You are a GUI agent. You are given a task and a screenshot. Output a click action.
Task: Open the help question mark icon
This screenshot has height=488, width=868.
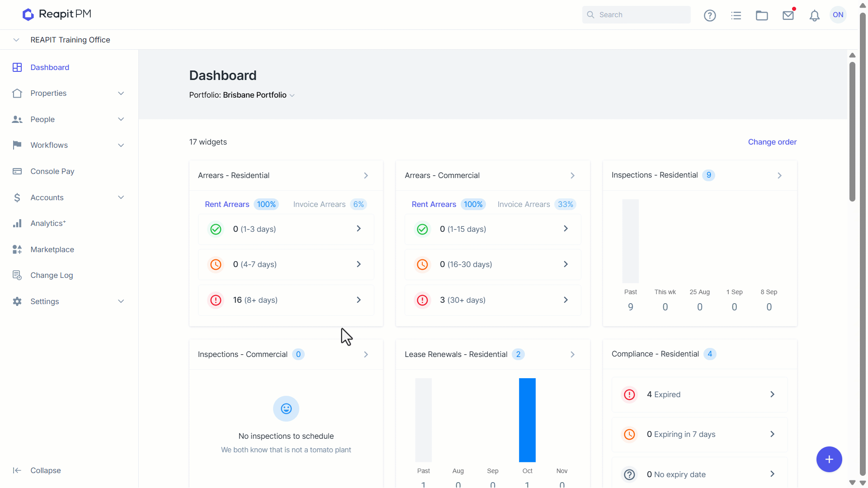(x=710, y=15)
